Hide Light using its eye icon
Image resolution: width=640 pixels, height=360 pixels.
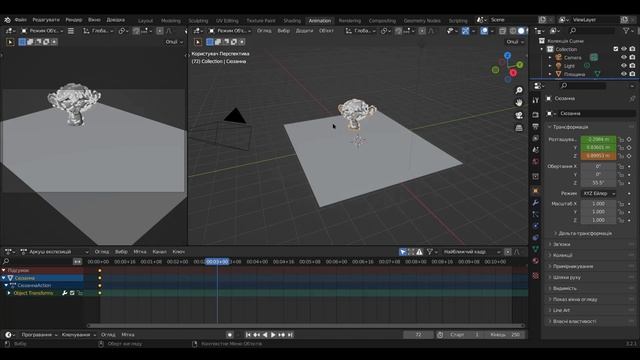[624, 66]
